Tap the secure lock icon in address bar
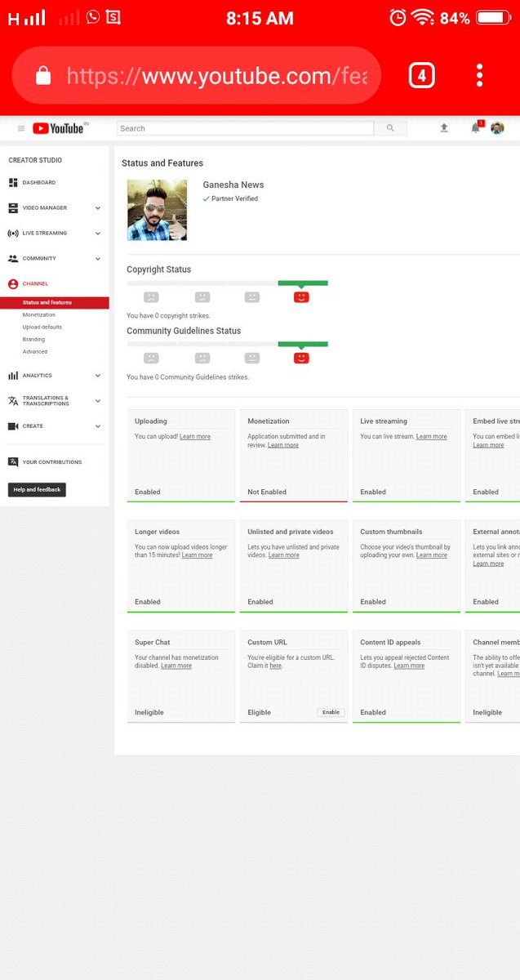 coord(43,76)
